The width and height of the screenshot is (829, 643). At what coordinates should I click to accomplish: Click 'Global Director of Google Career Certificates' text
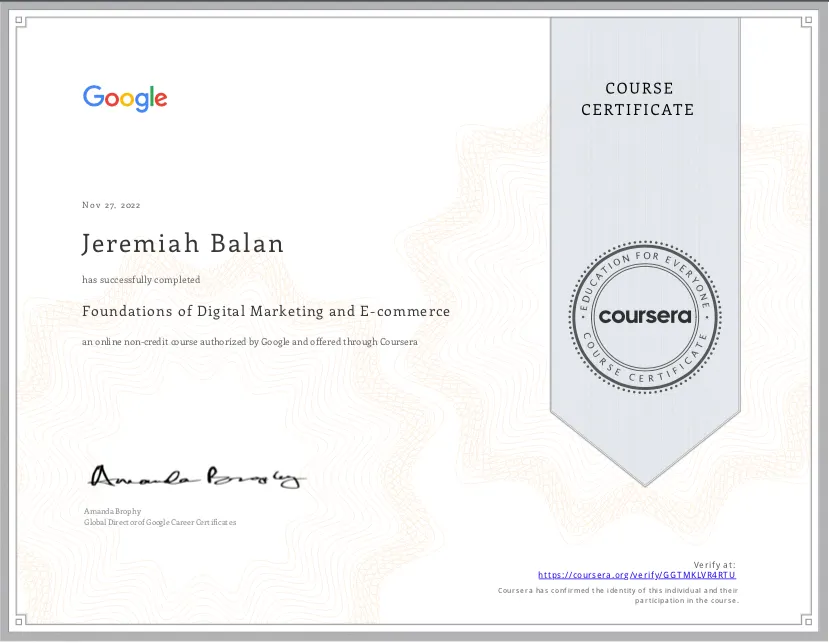(x=160, y=522)
